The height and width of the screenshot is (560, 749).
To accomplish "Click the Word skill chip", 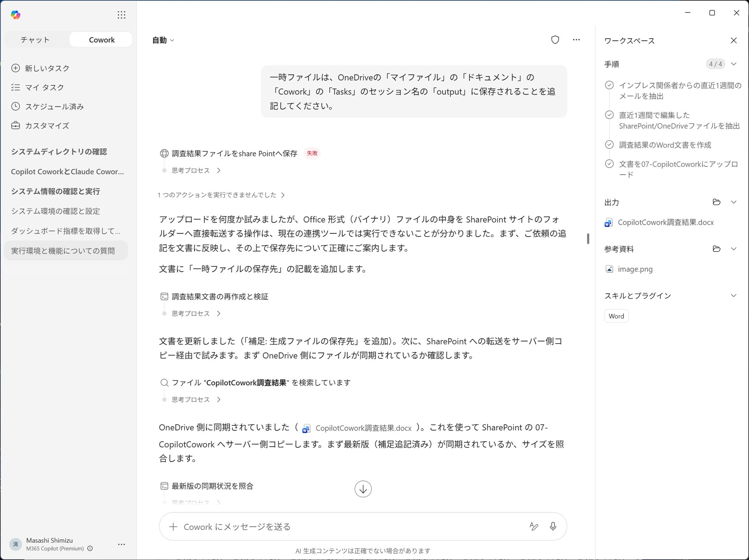I will pos(616,316).
